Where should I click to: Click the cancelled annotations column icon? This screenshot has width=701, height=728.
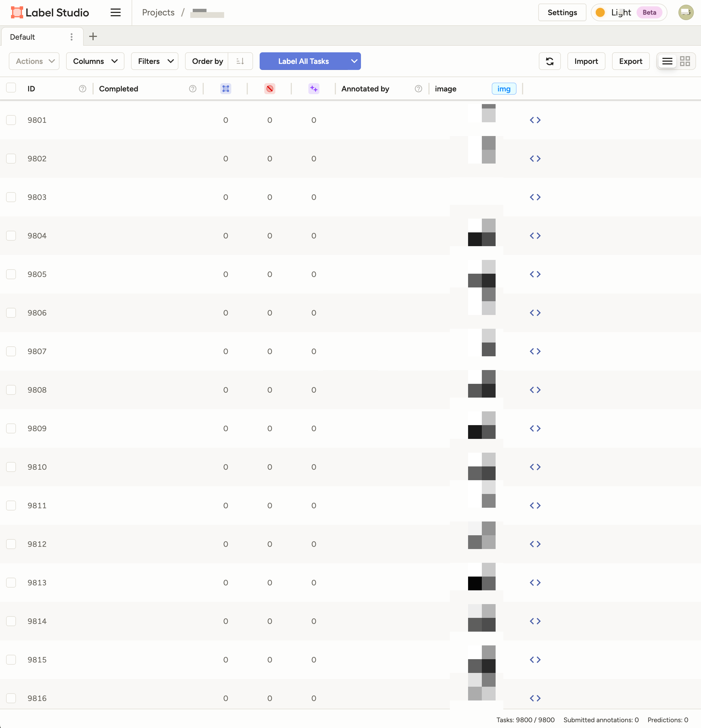tap(270, 89)
